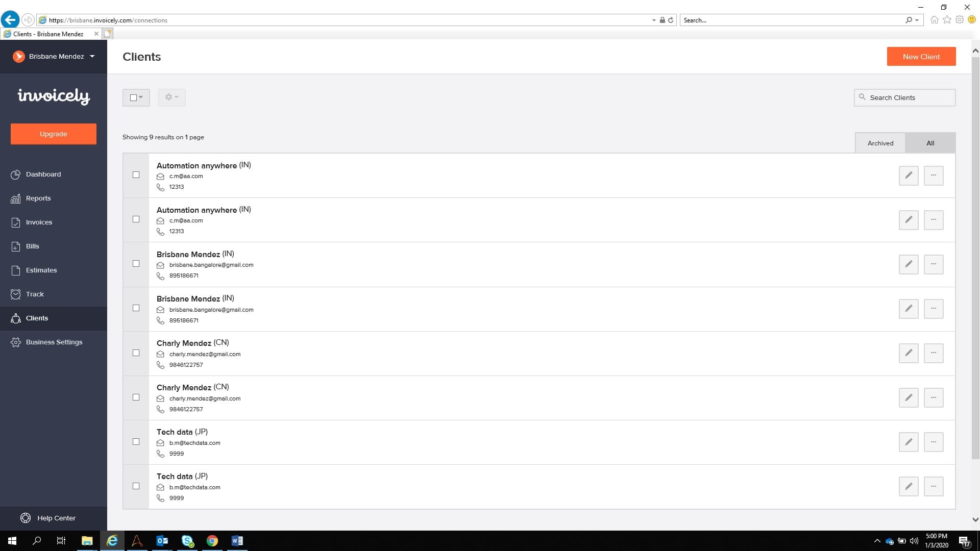Open browser Tools gear icon
The image size is (980, 551).
pyautogui.click(x=960, y=20)
